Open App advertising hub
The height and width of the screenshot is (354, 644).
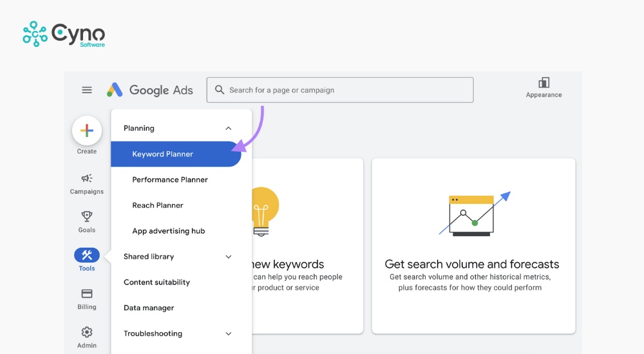[169, 231]
